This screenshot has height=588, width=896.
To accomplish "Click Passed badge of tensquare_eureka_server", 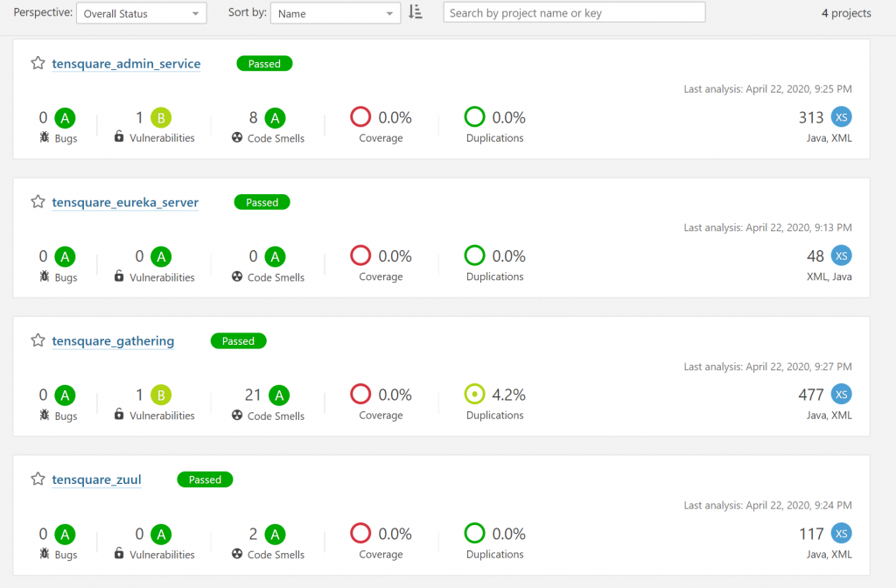I will [262, 202].
